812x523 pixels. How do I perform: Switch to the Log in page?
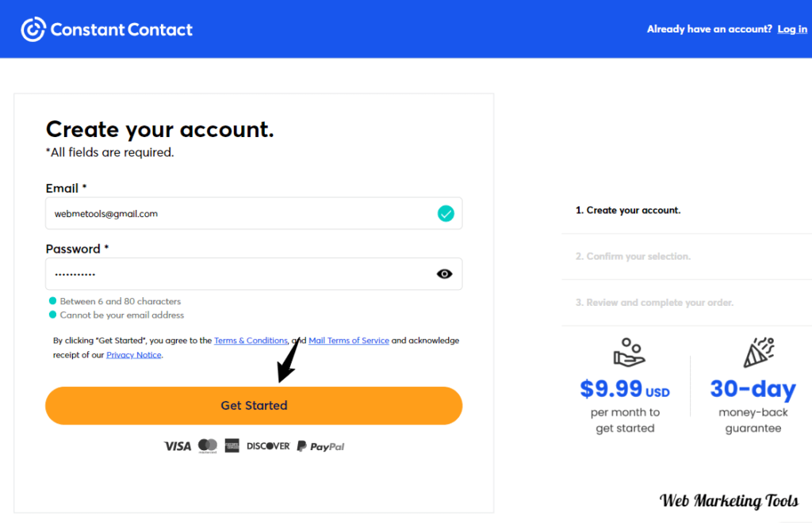(x=791, y=29)
